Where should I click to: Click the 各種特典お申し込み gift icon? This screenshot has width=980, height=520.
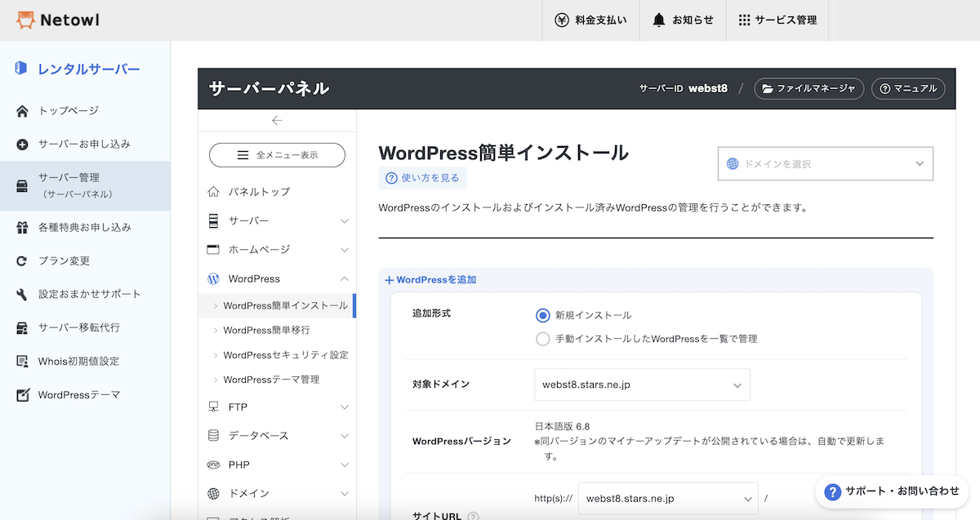click(x=22, y=228)
